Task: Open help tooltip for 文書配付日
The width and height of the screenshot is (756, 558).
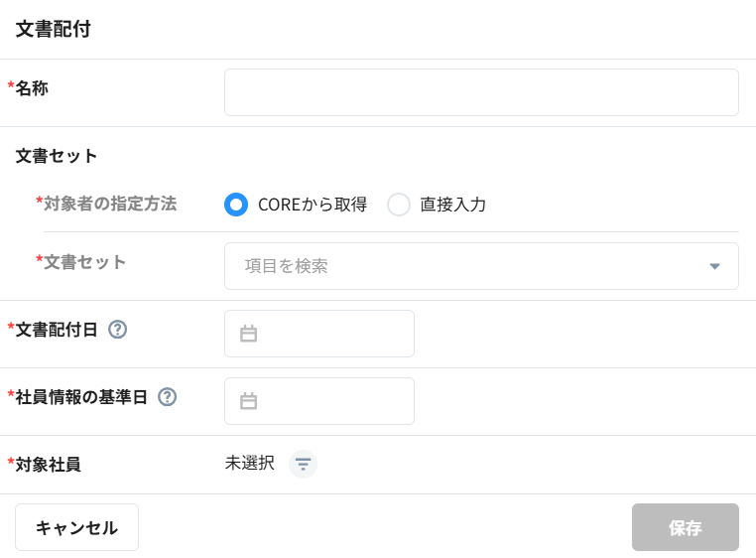Action: [x=117, y=330]
